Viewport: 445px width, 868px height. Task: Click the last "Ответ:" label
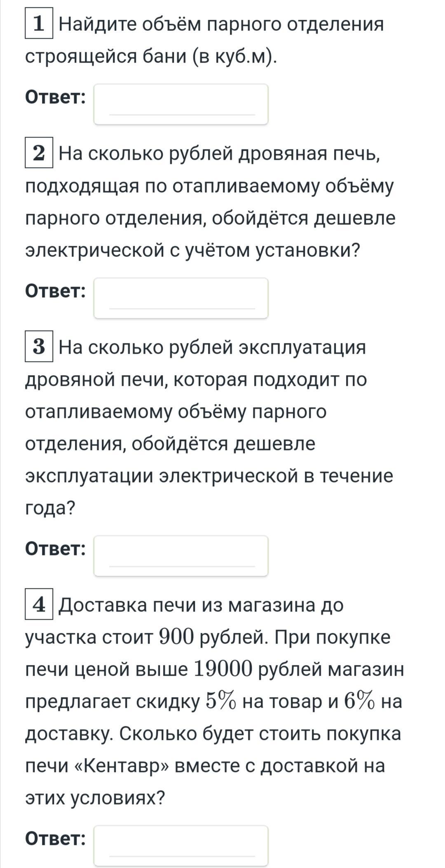[x=56, y=839]
